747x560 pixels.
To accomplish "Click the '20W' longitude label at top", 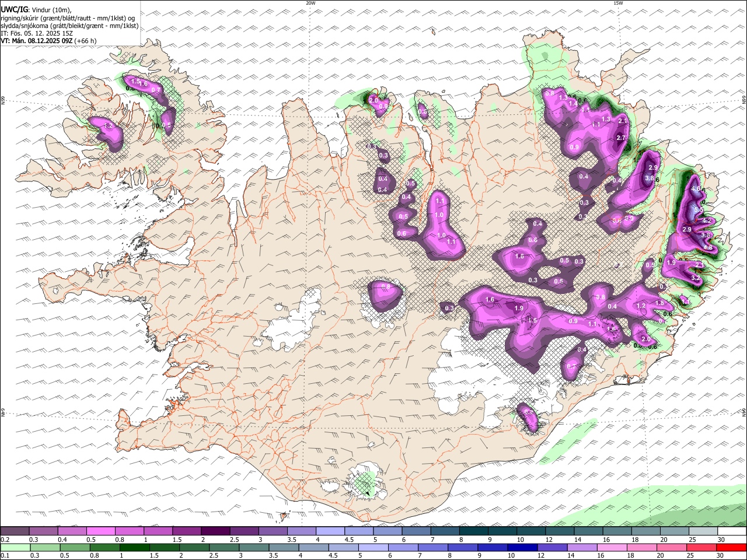I will point(310,3).
